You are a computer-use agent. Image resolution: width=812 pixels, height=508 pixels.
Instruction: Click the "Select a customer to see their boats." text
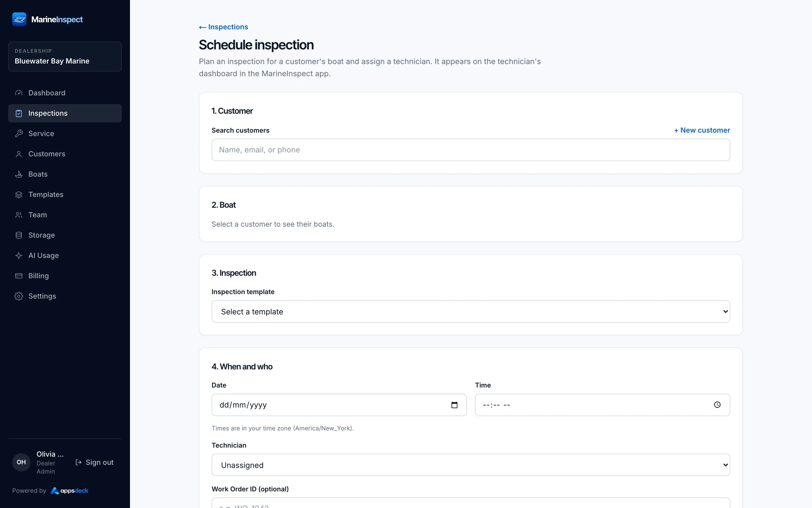coord(273,224)
